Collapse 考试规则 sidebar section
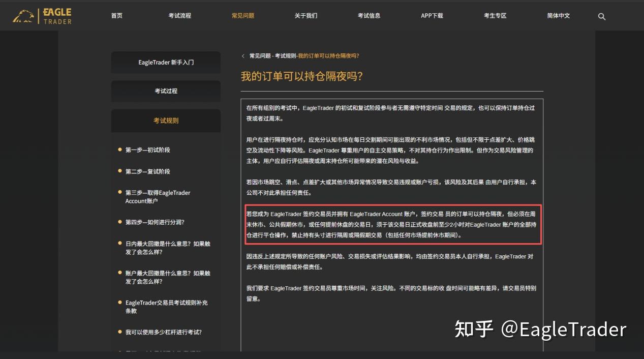This screenshot has height=359, width=644. 166,121
